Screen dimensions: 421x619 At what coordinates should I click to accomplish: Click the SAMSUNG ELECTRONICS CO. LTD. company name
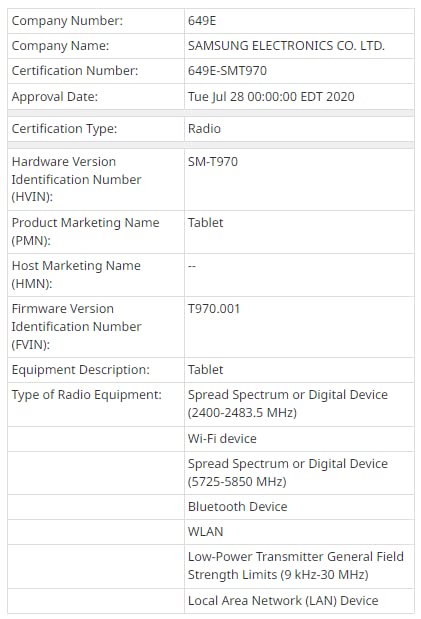(286, 46)
